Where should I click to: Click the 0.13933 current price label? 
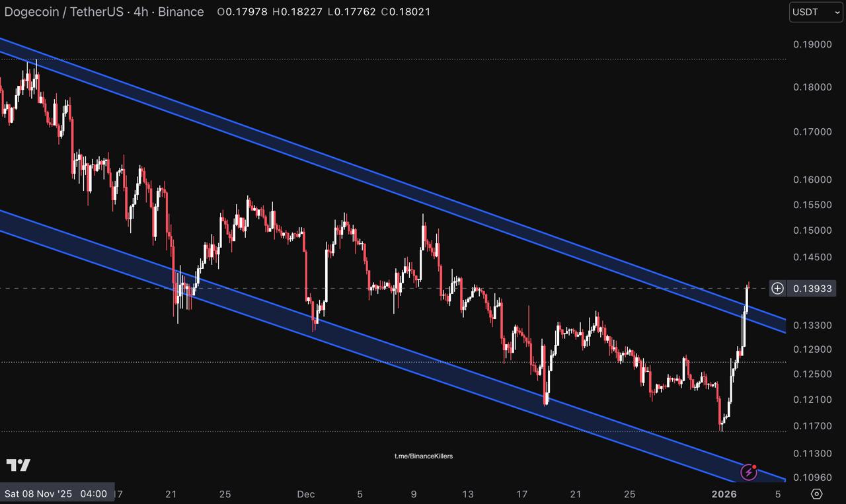pos(813,289)
